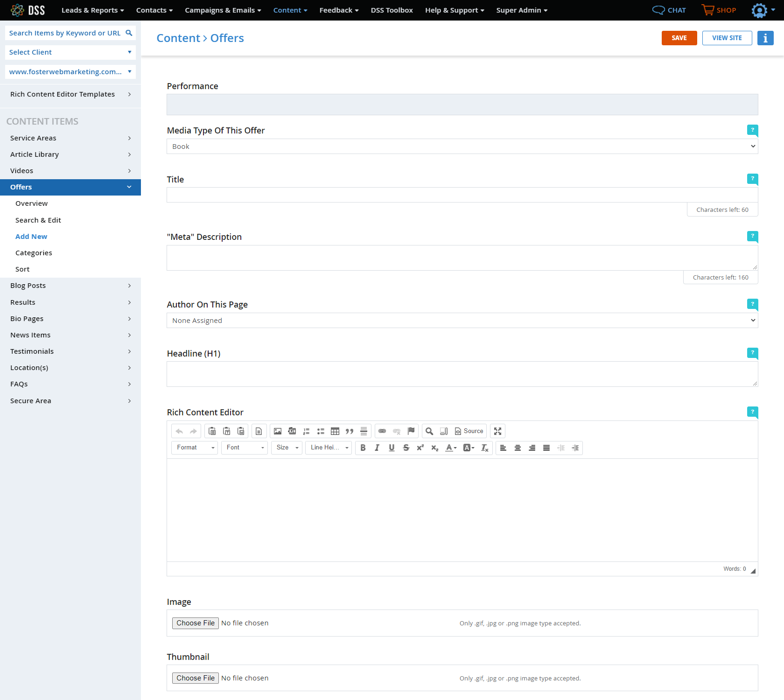Toggle bold formatting in the editor
The width and height of the screenshot is (784, 700).
pyautogui.click(x=363, y=448)
